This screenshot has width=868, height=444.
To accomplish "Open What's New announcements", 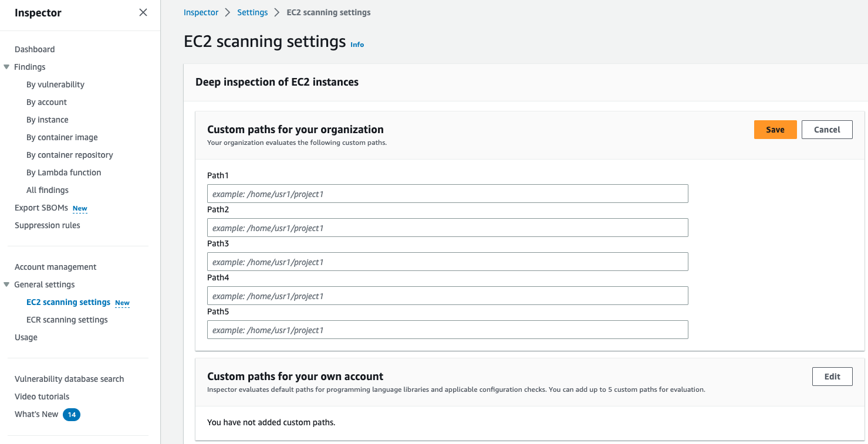I will (36, 414).
